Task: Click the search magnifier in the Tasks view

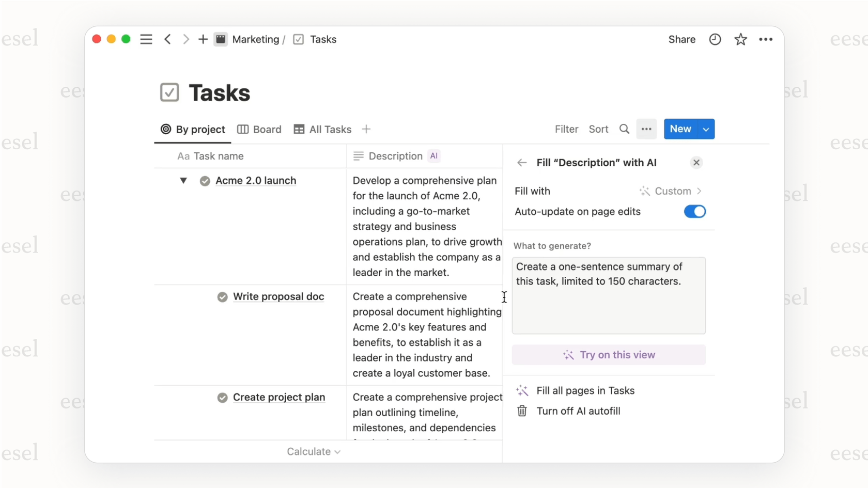Action: pos(624,129)
